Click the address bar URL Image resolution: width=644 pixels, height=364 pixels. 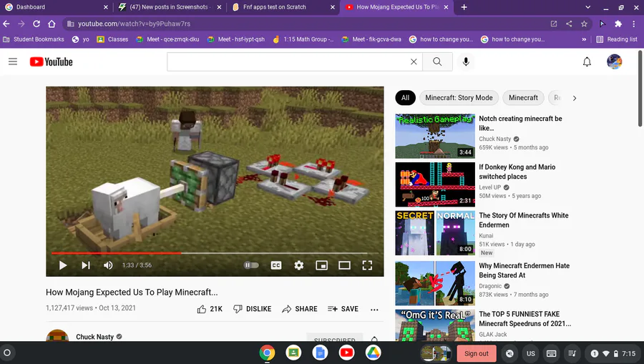tap(134, 24)
